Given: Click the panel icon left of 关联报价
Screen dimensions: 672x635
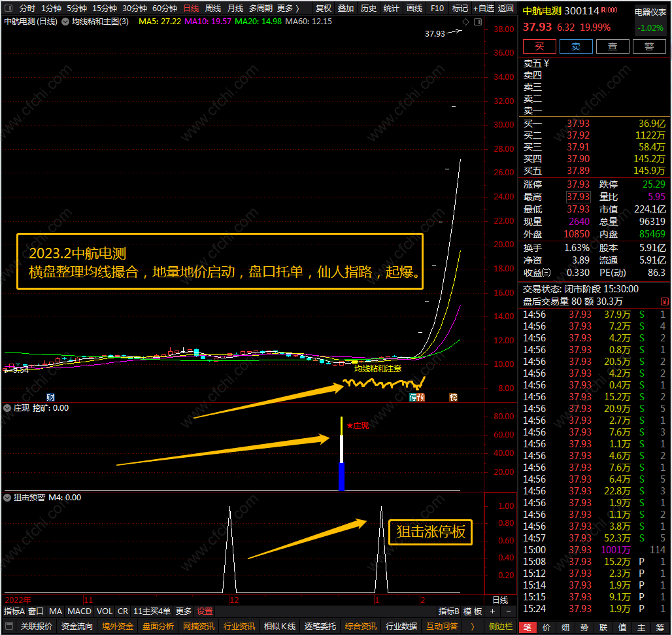Looking at the screenshot, I should click(9, 626).
